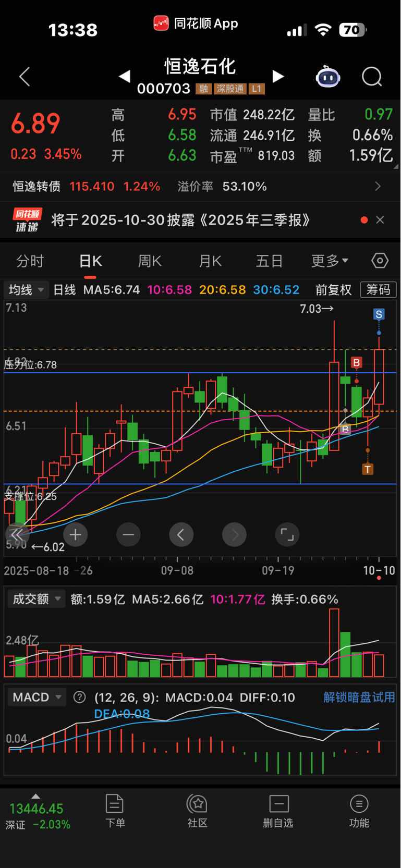Tap the S sell signal marker
This screenshot has height=868, width=401.
point(379,314)
